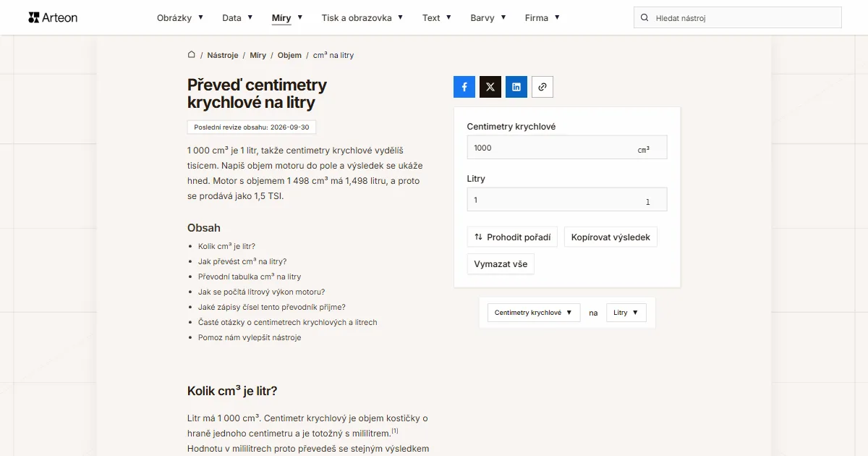868x456 pixels.
Task: Share page on Facebook
Action: pos(464,87)
